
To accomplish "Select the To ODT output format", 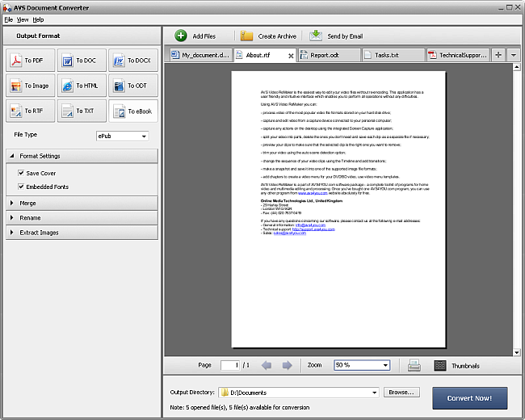I will click(133, 86).
